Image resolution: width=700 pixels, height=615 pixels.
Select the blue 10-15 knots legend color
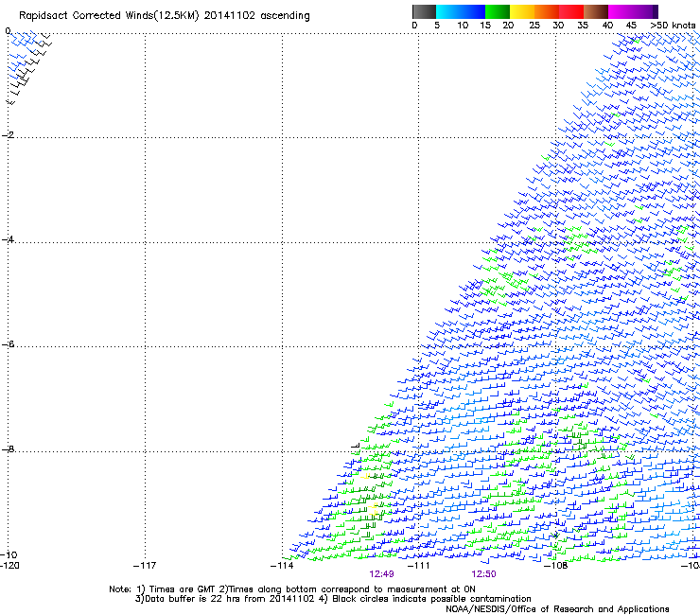click(472, 11)
